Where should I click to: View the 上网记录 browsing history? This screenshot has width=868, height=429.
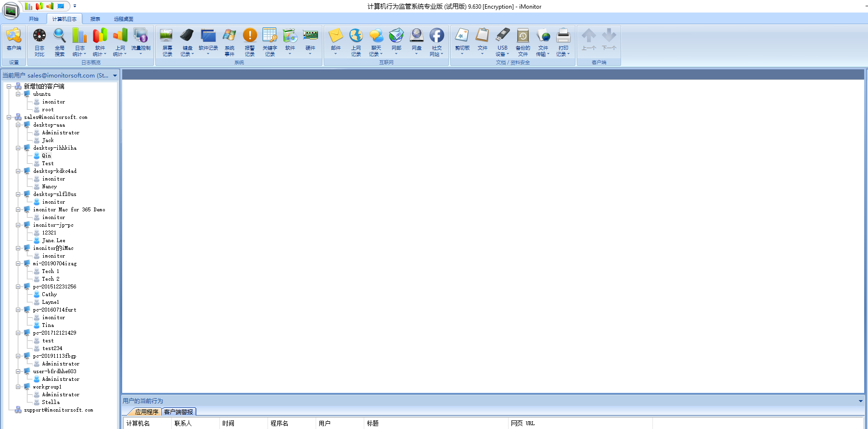click(x=356, y=42)
